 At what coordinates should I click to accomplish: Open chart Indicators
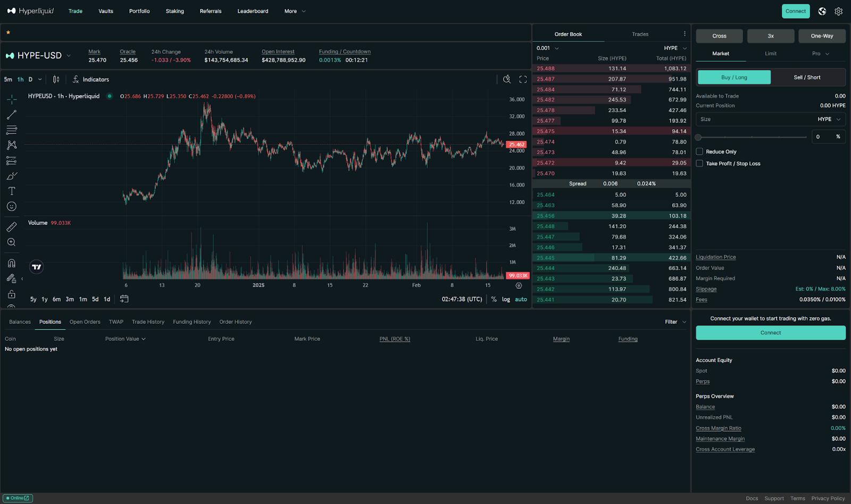point(90,79)
